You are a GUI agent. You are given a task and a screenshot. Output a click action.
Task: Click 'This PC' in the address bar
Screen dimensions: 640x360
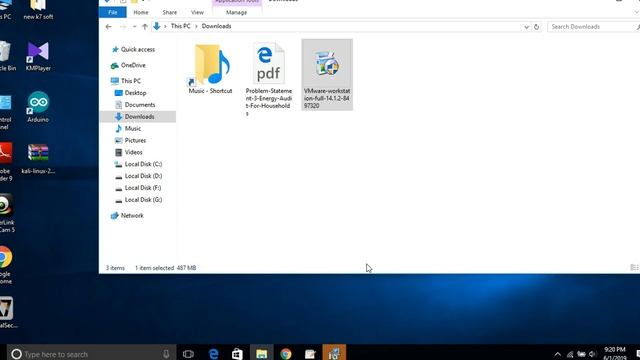tap(180, 26)
